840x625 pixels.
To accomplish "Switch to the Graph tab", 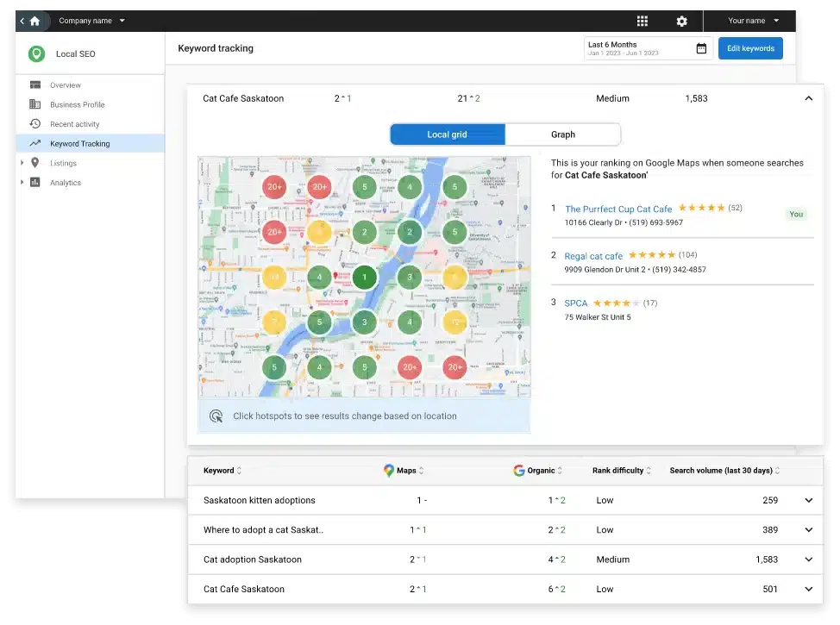I will tap(563, 134).
